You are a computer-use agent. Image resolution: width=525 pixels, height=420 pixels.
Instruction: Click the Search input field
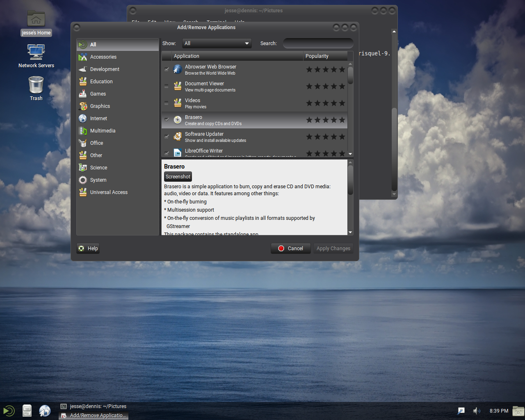[x=318, y=43]
